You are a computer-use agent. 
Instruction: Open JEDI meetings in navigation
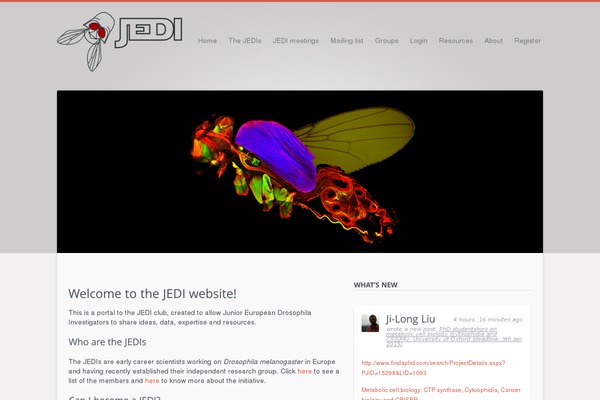[296, 41]
